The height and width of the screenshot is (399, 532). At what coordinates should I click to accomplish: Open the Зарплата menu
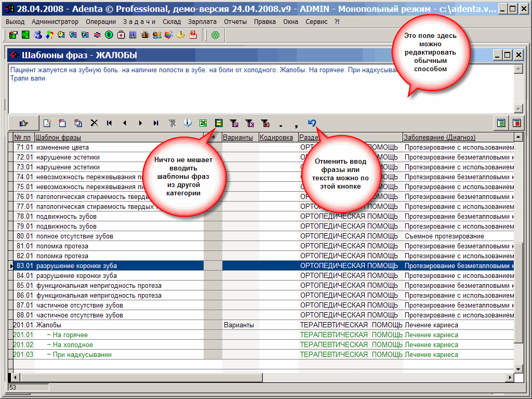click(x=202, y=22)
